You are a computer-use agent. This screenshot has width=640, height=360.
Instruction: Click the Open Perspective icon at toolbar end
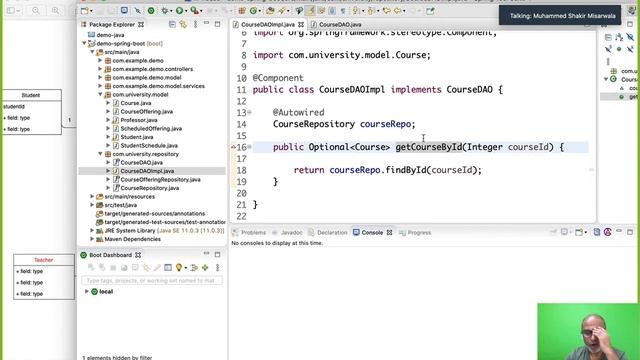point(430,11)
